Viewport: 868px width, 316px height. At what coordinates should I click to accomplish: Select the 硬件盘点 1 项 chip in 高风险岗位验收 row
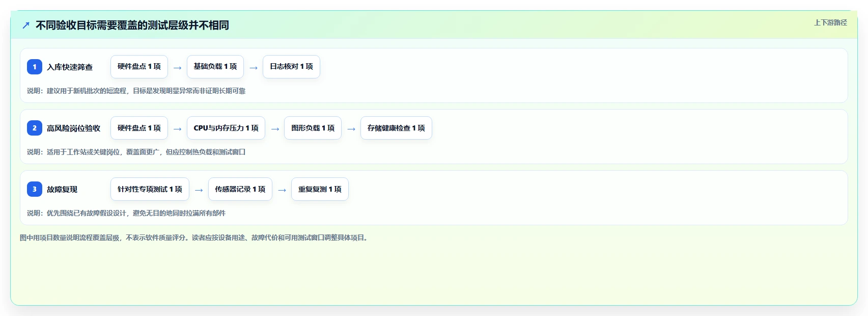(x=139, y=128)
